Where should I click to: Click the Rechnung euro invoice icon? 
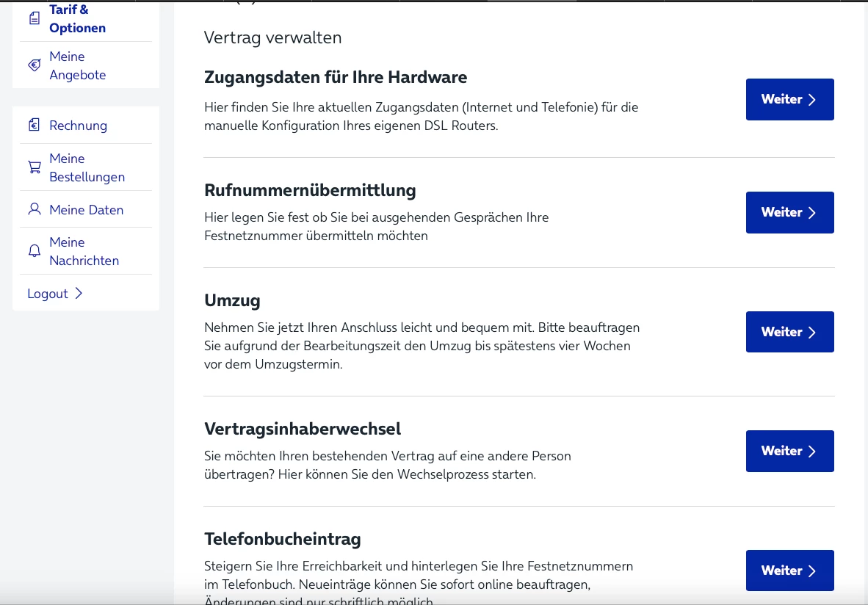[35, 126]
